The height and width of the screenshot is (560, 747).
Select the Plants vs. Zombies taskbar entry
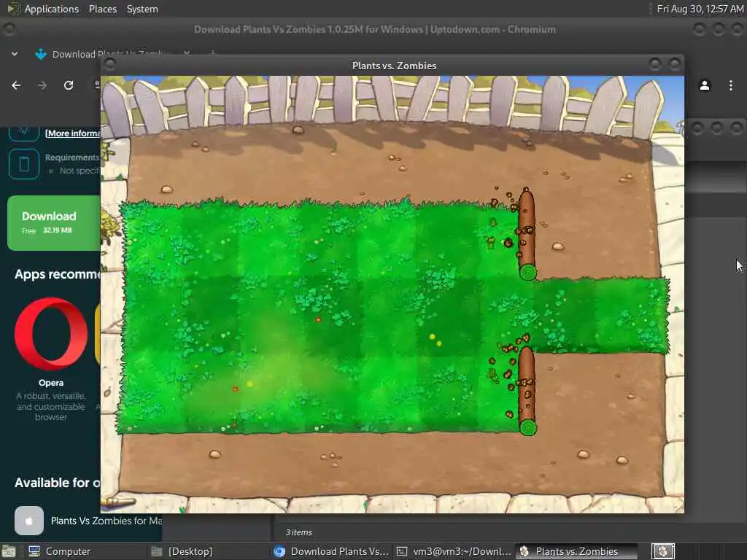576,551
